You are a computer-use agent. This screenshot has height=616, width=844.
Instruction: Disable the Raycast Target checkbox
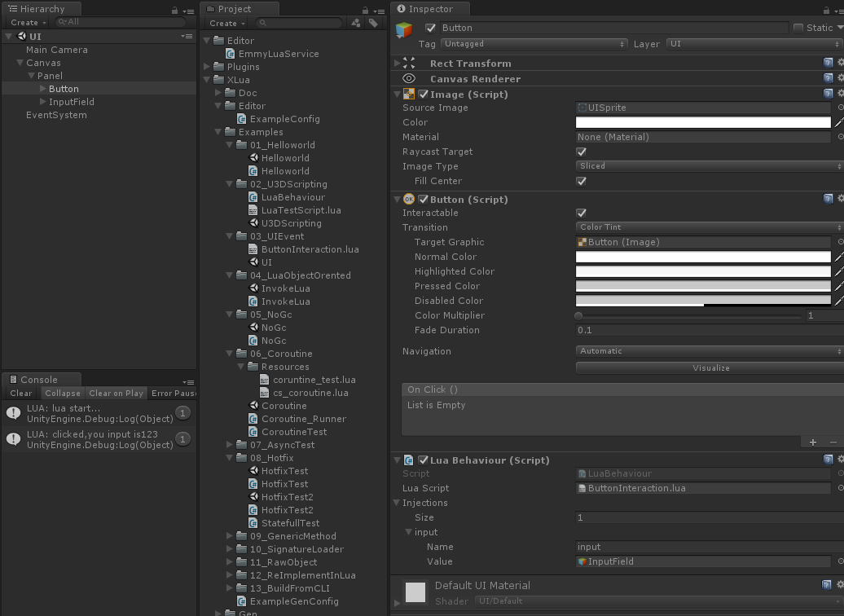tap(581, 152)
